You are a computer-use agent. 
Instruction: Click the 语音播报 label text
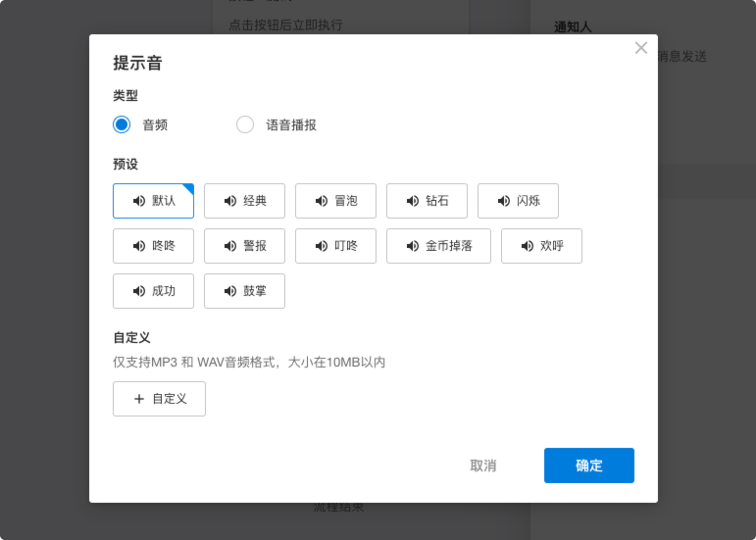coord(291,124)
